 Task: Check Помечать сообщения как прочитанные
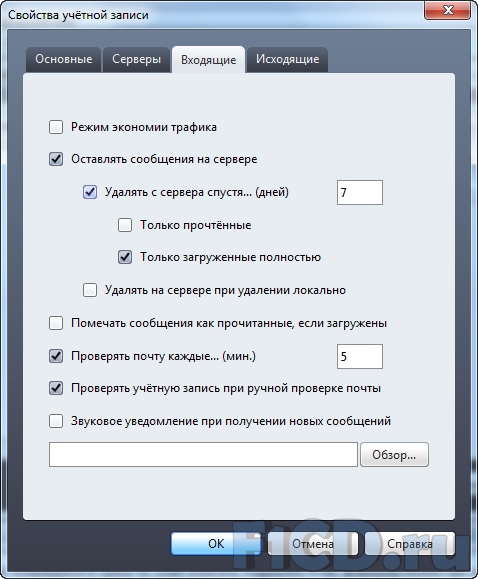[x=56, y=323]
